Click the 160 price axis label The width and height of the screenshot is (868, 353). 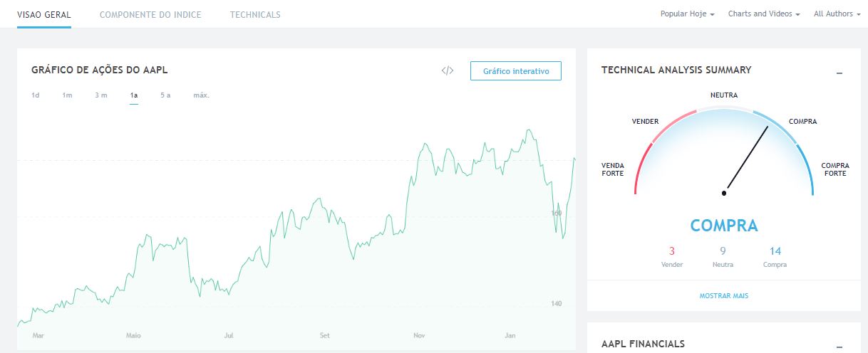point(557,214)
